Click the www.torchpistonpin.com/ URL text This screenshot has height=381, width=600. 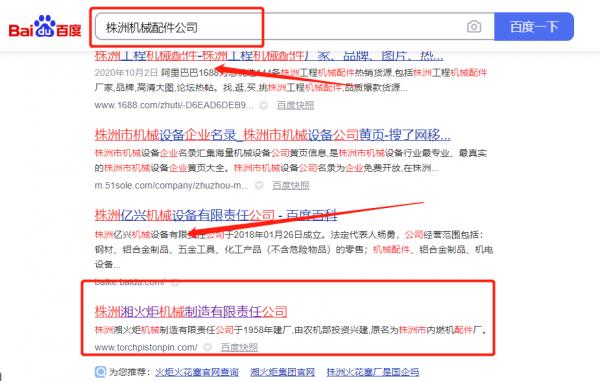[146, 347]
